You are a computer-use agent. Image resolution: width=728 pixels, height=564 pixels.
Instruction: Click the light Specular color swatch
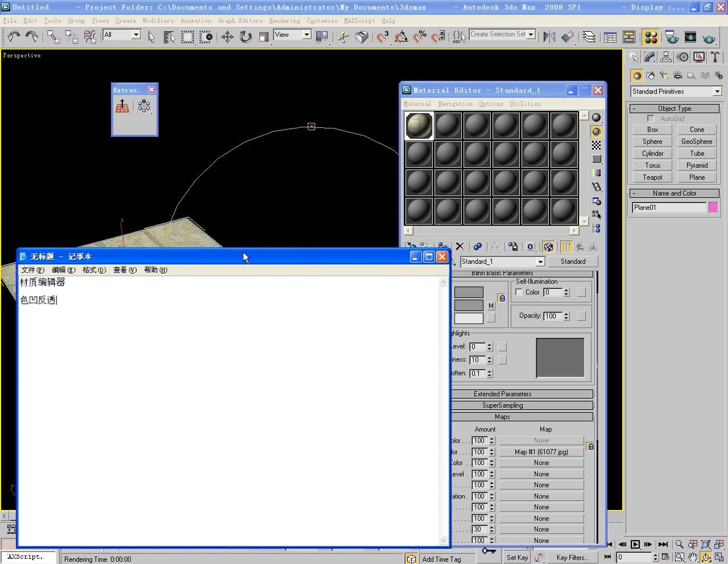tap(469, 318)
